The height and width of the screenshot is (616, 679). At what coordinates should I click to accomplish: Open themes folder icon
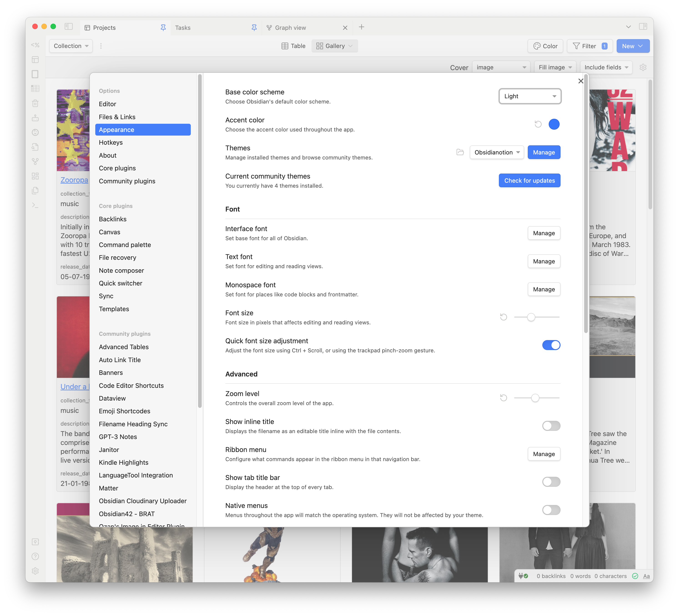click(x=460, y=152)
